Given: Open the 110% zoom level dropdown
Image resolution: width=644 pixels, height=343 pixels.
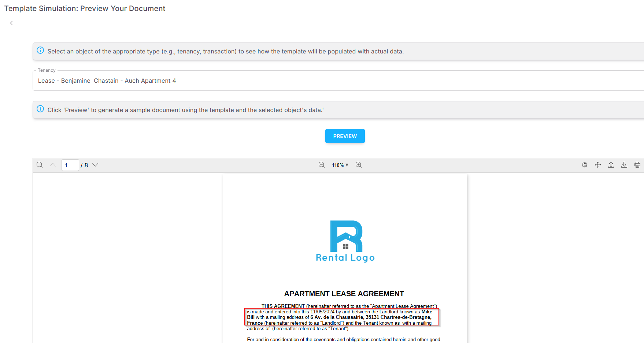Looking at the screenshot, I should pos(340,165).
